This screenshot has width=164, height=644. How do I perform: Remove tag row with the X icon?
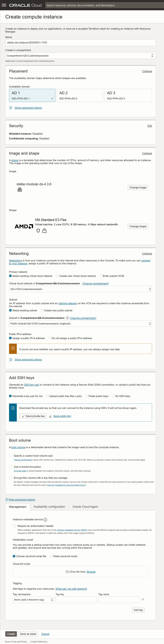coord(143,599)
